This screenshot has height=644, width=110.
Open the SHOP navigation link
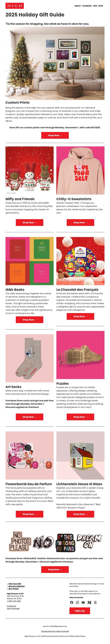[x=101, y=6]
